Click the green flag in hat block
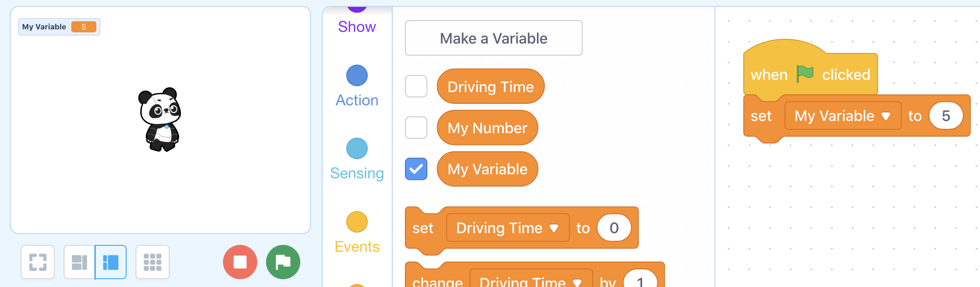980x287 pixels. pyautogui.click(x=805, y=74)
